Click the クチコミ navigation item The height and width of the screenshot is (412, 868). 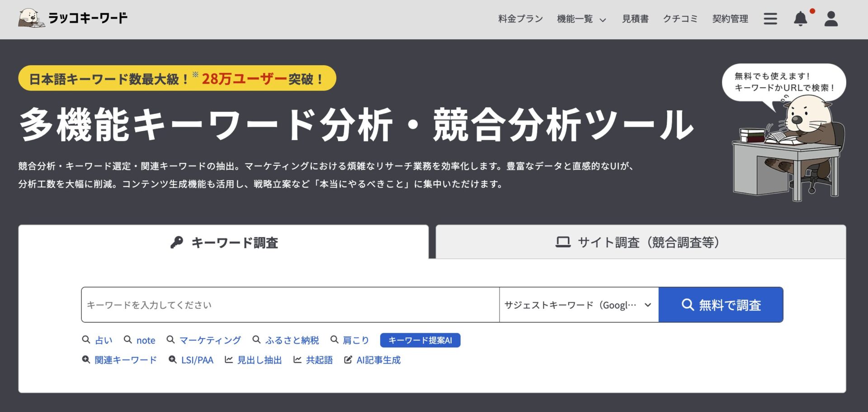[x=681, y=19]
